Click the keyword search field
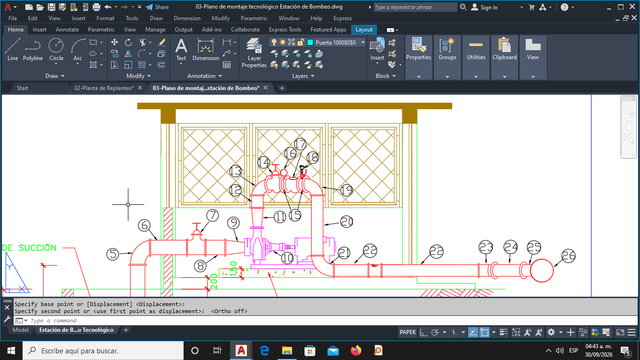The width and height of the screenshot is (640, 360). 415,7
